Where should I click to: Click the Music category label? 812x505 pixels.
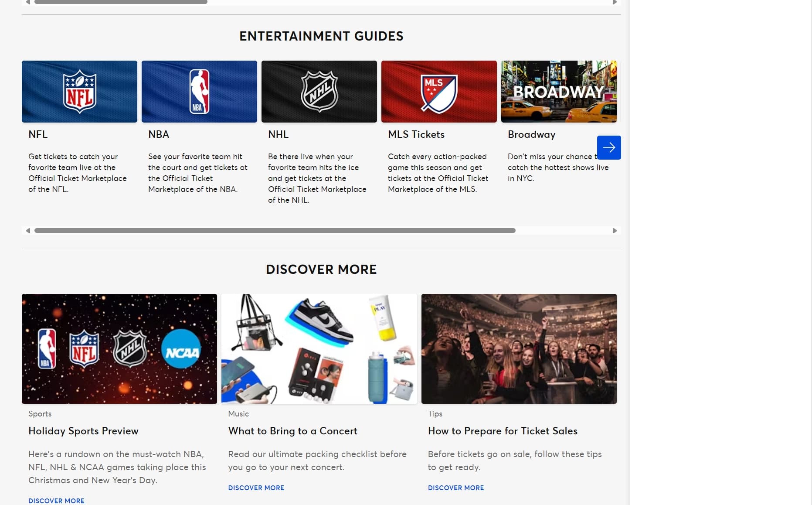pos(238,414)
